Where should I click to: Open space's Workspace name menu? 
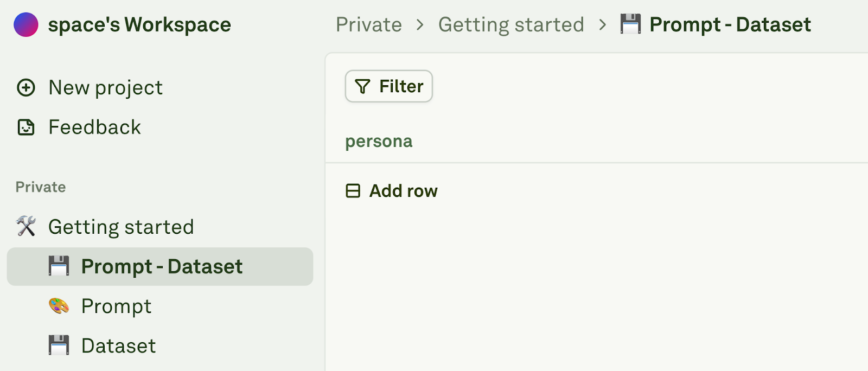[139, 25]
